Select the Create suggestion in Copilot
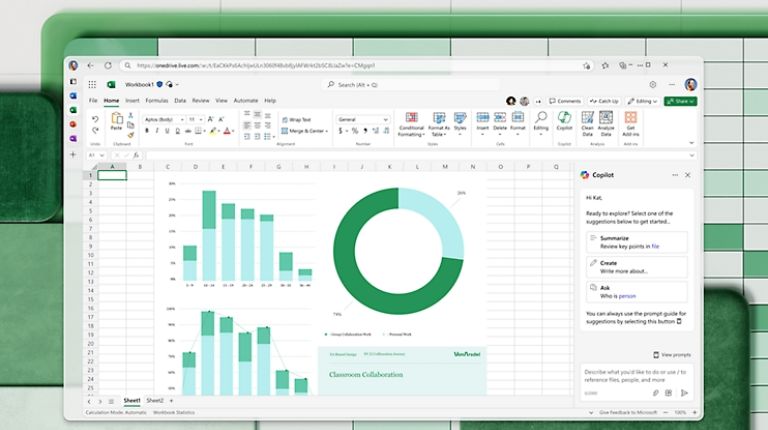This screenshot has height=430, width=768. [x=637, y=267]
